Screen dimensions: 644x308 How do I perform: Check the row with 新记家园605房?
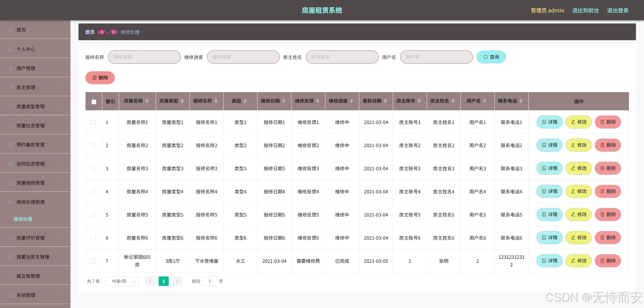pos(93,261)
